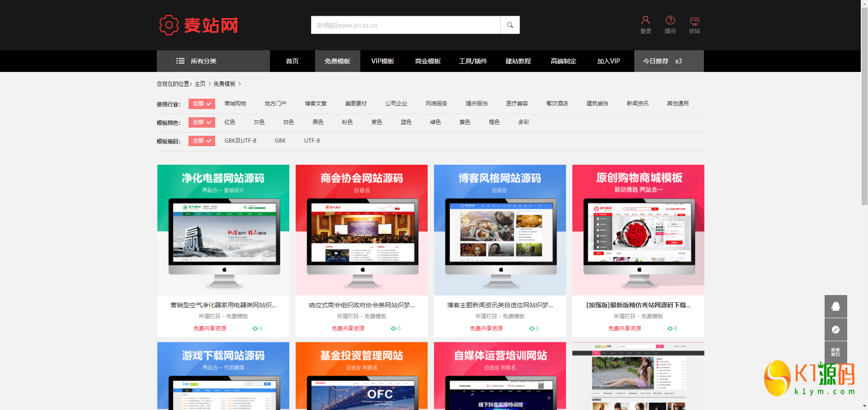Open the 游戏下载网站源码 thumbnail
868x410 pixels.
[x=223, y=376]
